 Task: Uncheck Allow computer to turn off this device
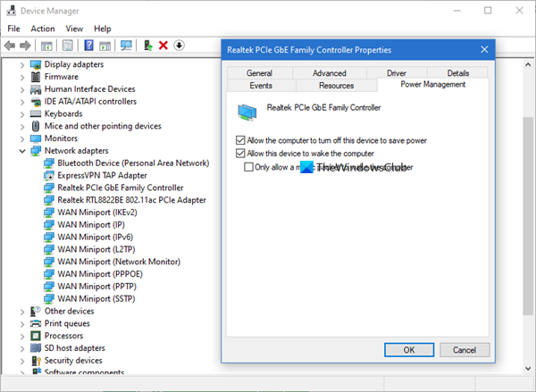pyautogui.click(x=240, y=140)
